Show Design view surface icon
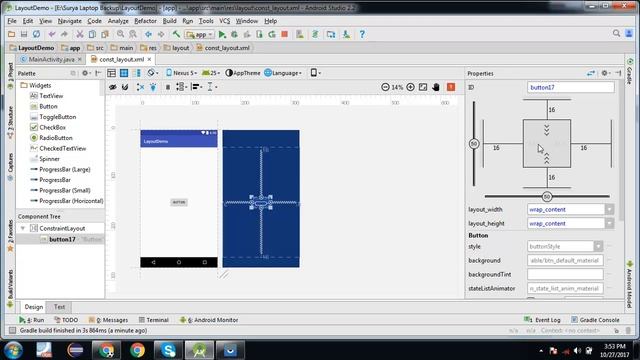The height and width of the screenshot is (360, 640). click(111, 73)
